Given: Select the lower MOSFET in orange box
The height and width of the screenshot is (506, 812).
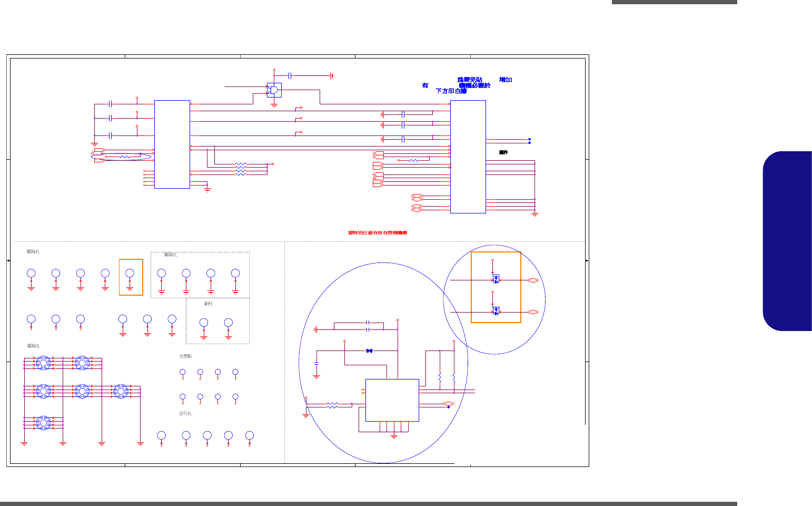Looking at the screenshot, I should [x=496, y=311].
